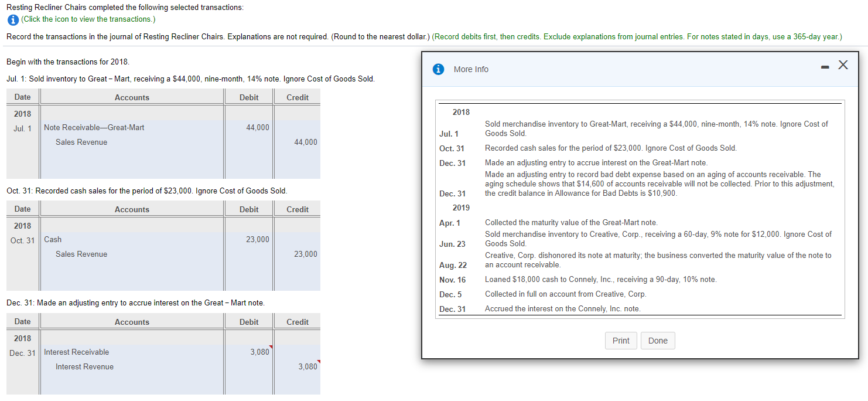Screen dimensions: 868x401
Task: Click 'Accrued the interest on the Connely' text
Action: point(563,308)
